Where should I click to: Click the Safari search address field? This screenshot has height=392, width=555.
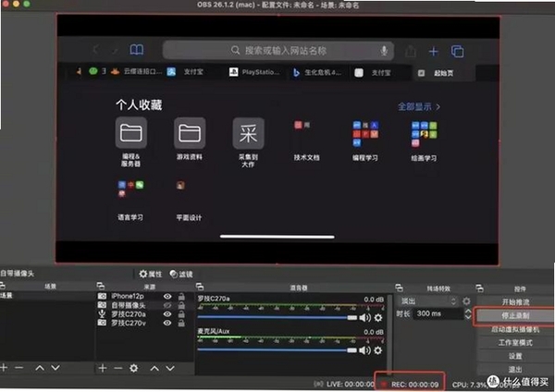[x=278, y=51]
